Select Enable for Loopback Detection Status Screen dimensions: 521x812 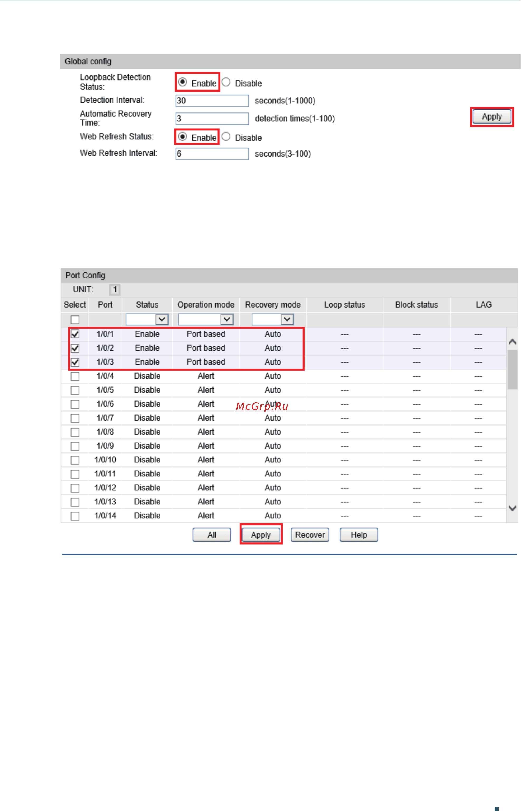[182, 82]
